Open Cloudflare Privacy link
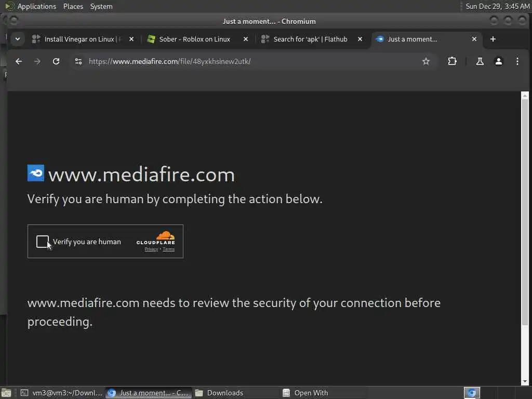The image size is (532, 399). coord(151,249)
